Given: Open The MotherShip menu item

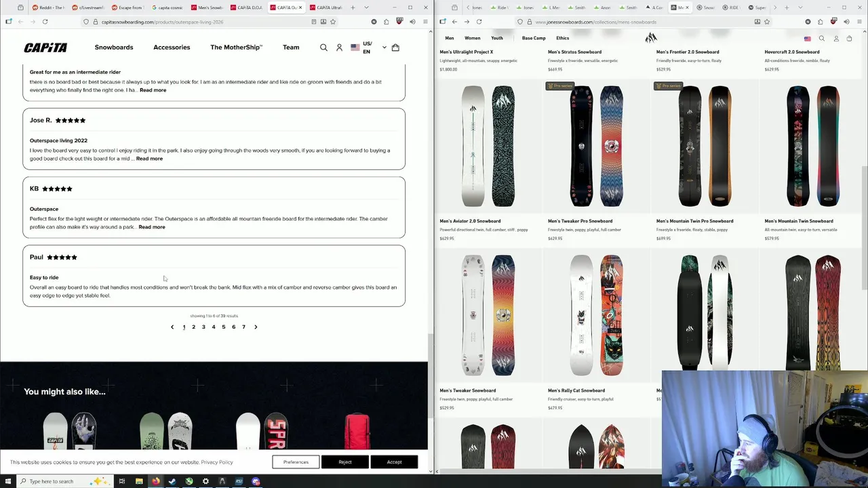Looking at the screenshot, I should pyautogui.click(x=236, y=47).
